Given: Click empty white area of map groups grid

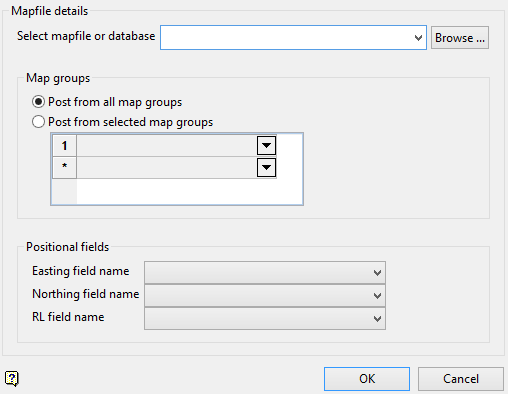Looking at the screenshot, I should click(x=189, y=191).
